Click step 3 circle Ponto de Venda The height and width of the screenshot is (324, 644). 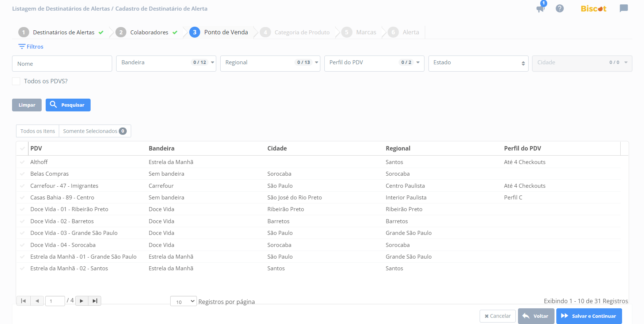coord(195,32)
